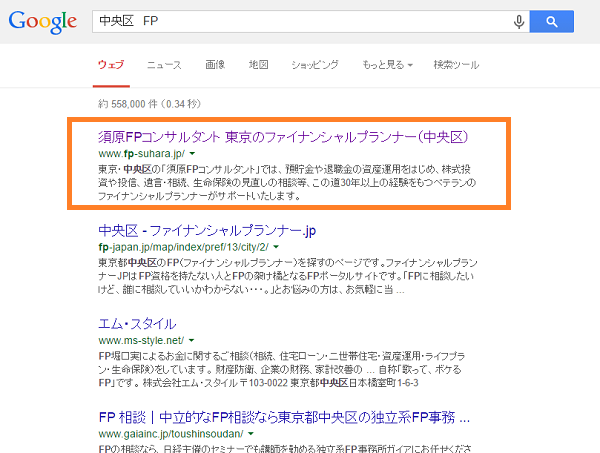Click the search box containing 中央区 FP
The image size is (600, 453).
tap(311, 21)
